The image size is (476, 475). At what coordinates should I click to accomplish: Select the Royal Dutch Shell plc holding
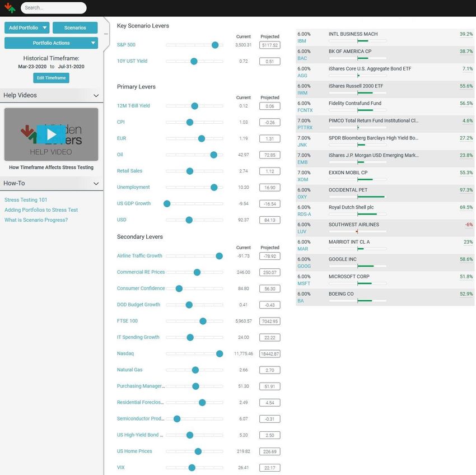(x=351, y=207)
